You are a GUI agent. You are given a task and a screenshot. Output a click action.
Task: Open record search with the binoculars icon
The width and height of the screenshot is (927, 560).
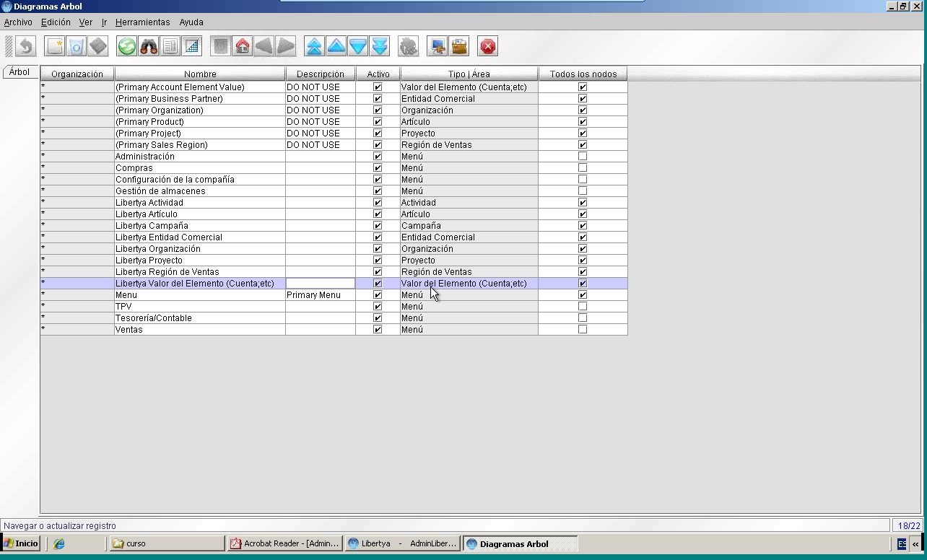point(149,47)
